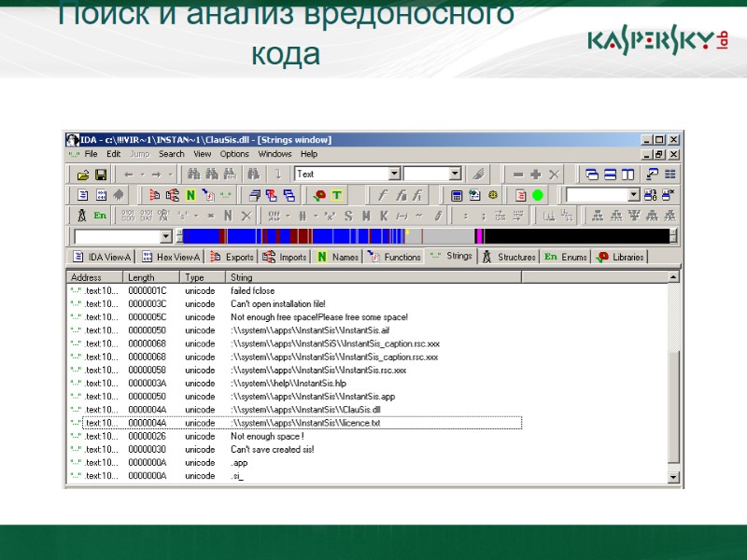Sort by the String column header

tap(373, 277)
